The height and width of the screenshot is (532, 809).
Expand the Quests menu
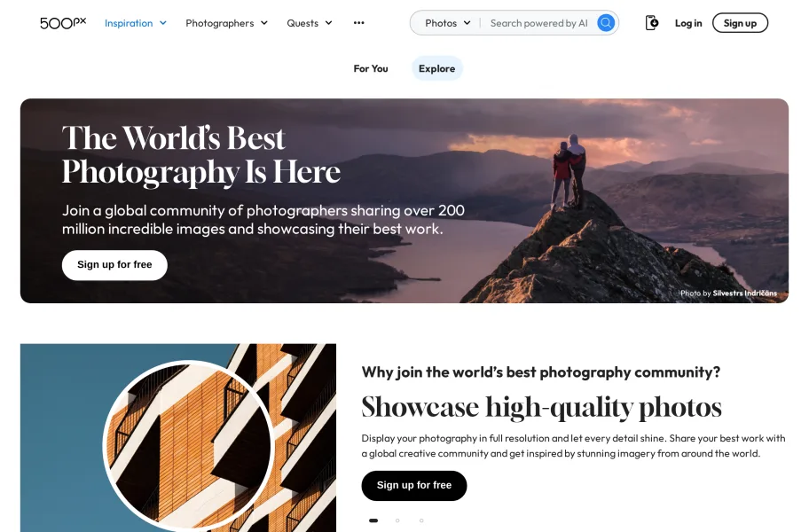pyautogui.click(x=309, y=23)
